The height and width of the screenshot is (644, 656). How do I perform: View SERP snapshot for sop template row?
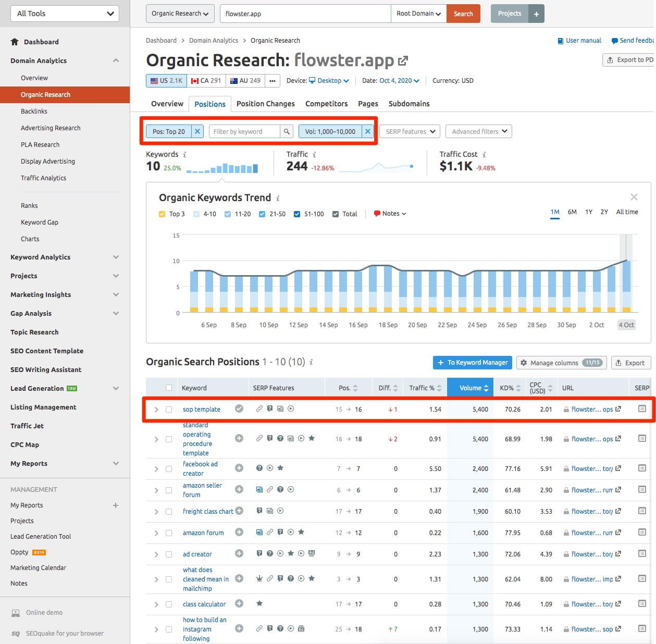642,409
